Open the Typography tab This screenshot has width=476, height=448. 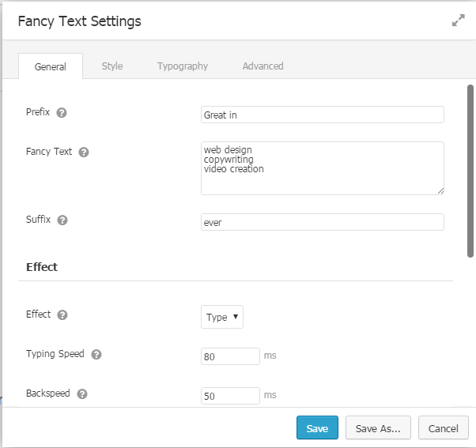click(x=182, y=66)
